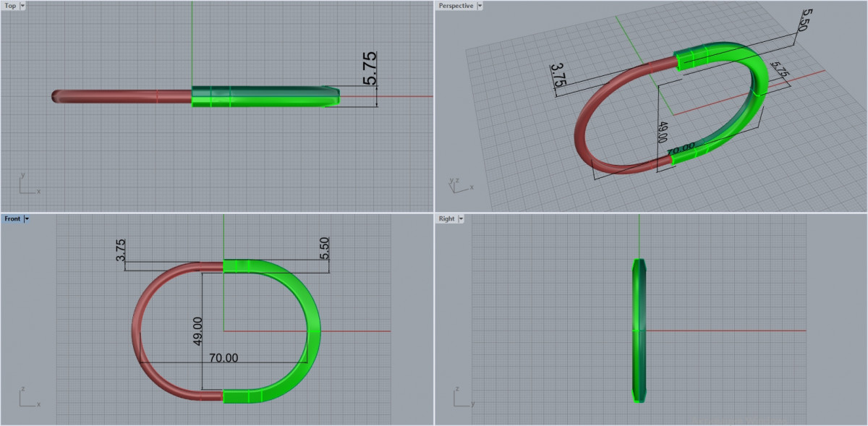Select the red tube in Top view
The width and height of the screenshot is (868, 426).
pyautogui.click(x=122, y=95)
